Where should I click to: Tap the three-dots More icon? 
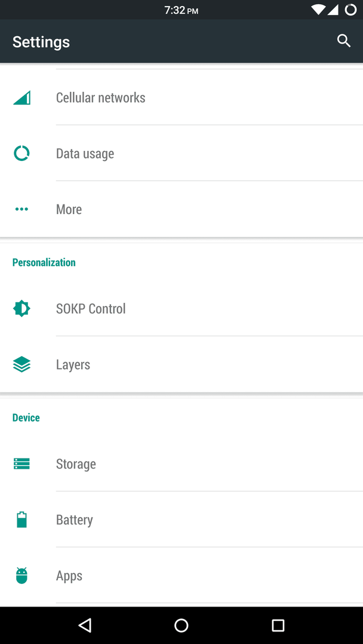[21, 209]
